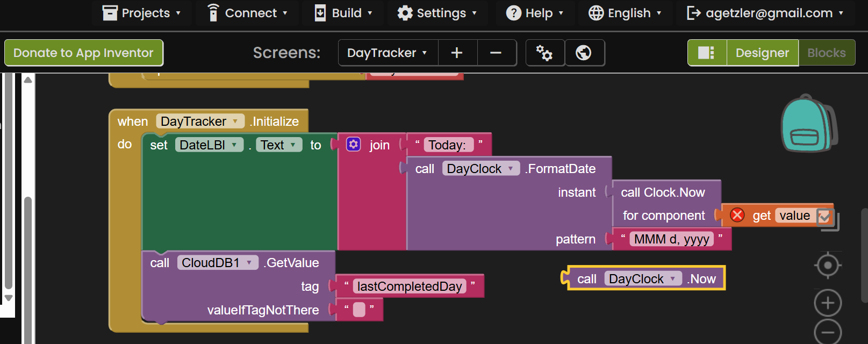This screenshot has width=868, height=344.
Task: Remove screen with the minus button
Action: pos(496,53)
